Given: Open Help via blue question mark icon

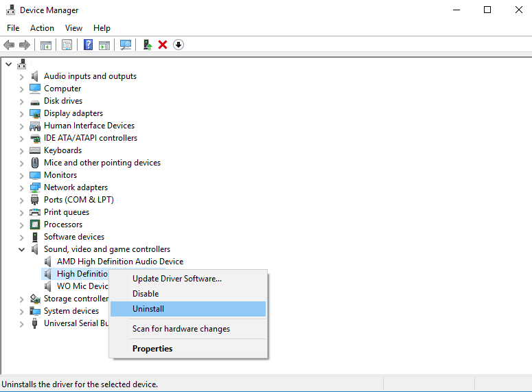Looking at the screenshot, I should point(89,45).
